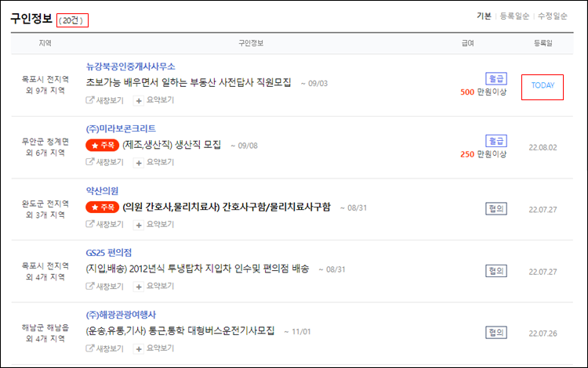The width and height of the screenshot is (588, 368).
Task: Sort listings by 등록일순
Action: point(514,16)
